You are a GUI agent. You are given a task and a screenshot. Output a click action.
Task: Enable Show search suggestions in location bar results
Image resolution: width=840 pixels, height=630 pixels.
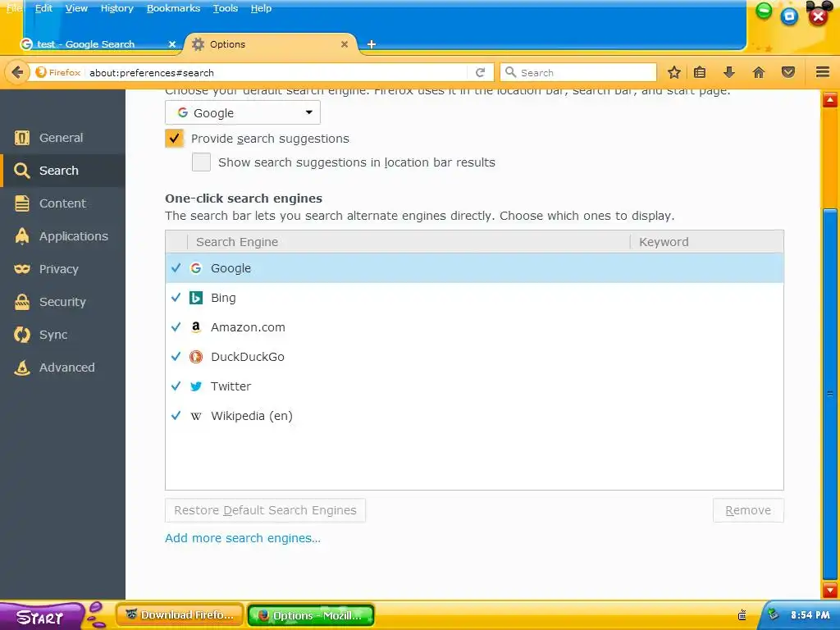click(x=202, y=162)
